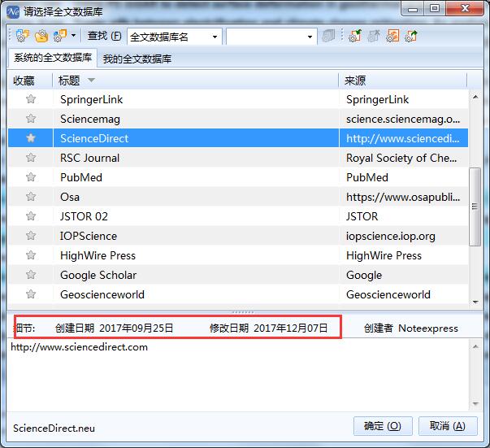
Task: Toggle favorite star for Osa
Action: 31,197
